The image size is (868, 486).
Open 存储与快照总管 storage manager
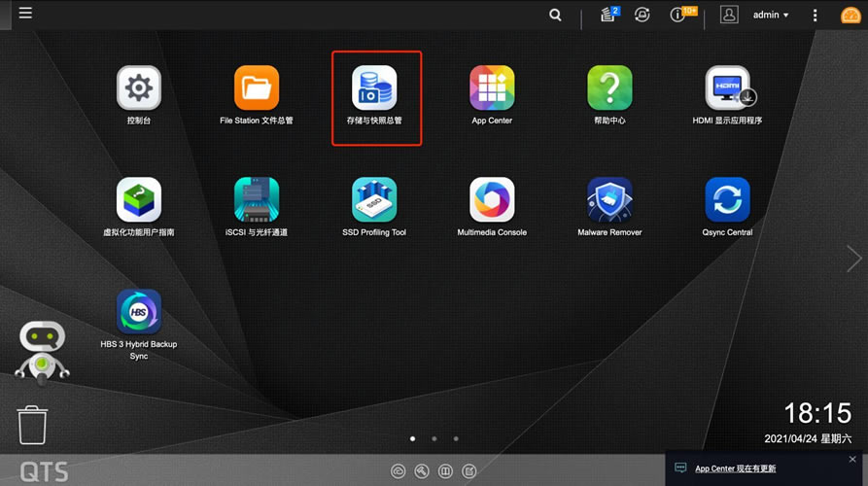(374, 88)
